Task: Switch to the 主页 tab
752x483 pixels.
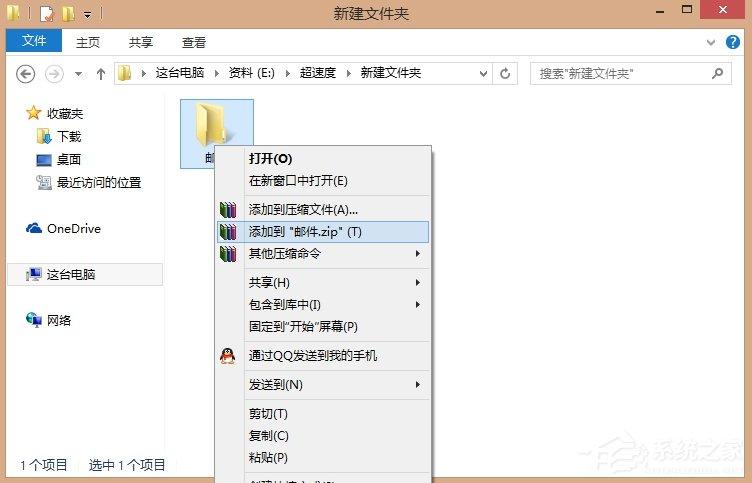Action: click(x=88, y=42)
